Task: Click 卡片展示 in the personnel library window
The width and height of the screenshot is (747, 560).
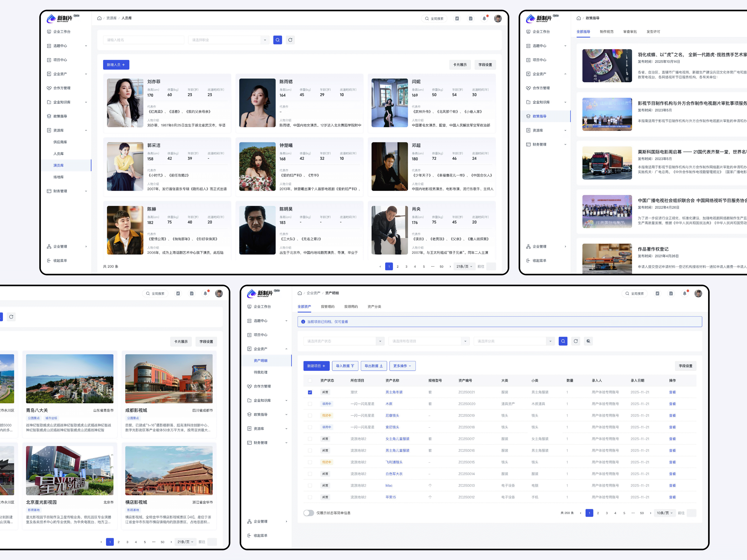Action: coord(460,65)
